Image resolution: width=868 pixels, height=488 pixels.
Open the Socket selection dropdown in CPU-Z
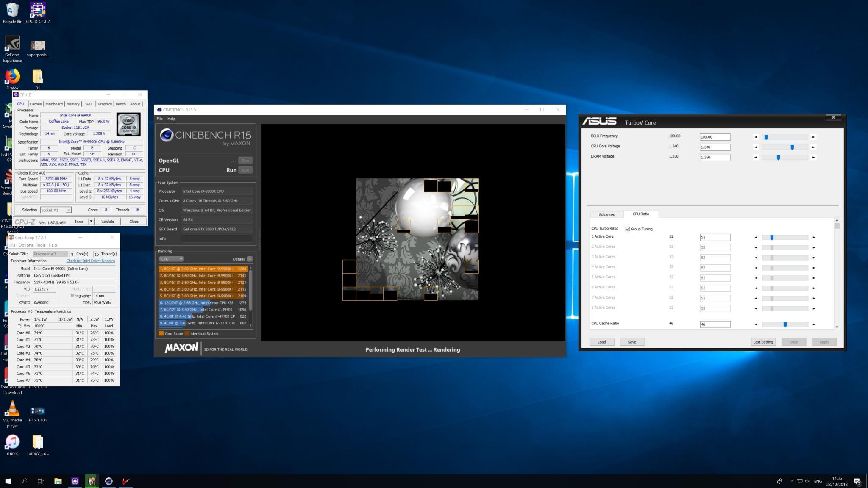[x=56, y=210]
